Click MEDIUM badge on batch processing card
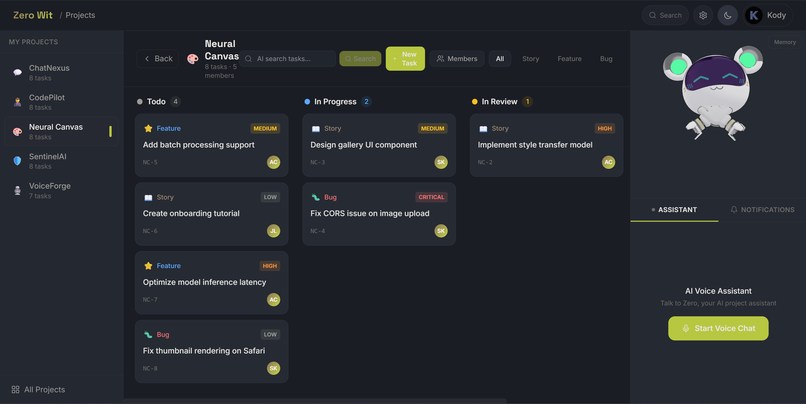Screen dimensions: 806x404 coord(265,128)
